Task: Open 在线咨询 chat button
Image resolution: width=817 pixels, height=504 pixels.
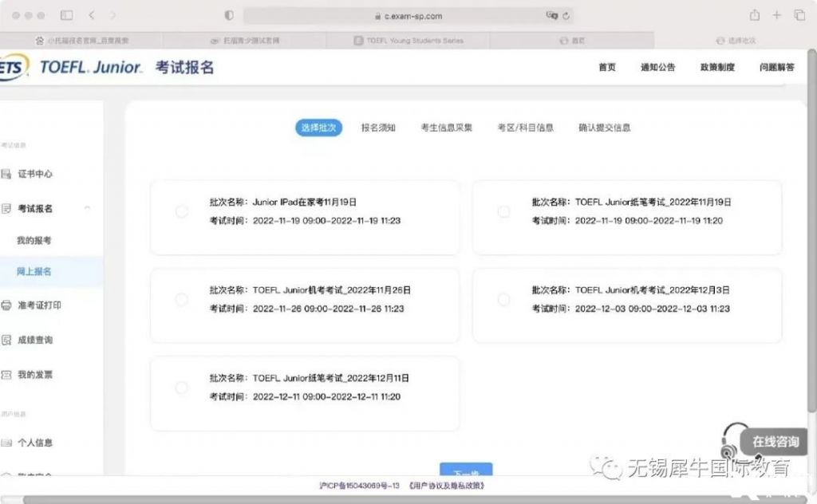Action: (776, 442)
